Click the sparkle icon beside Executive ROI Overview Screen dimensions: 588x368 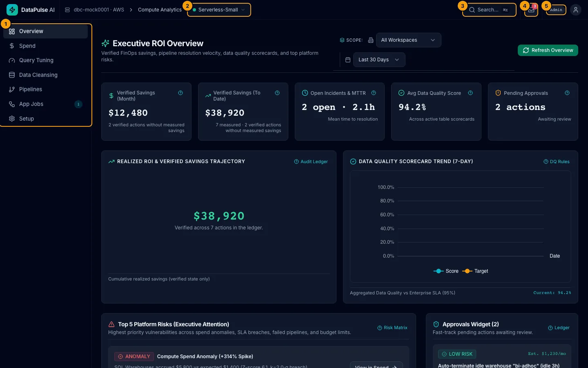pyautogui.click(x=105, y=43)
